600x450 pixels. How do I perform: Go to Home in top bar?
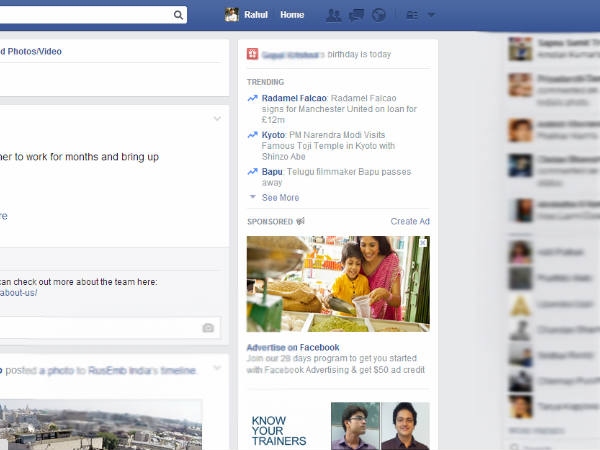coord(292,15)
